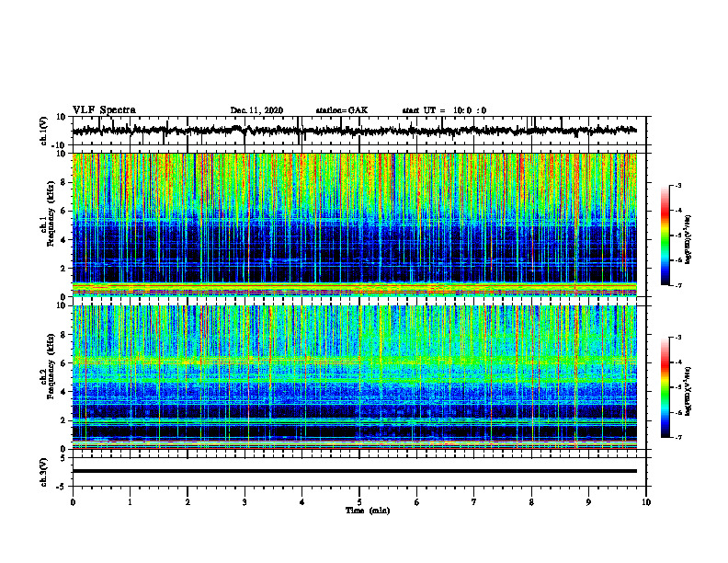Click the "VLF Spectra" plot title

pyautogui.click(x=104, y=110)
